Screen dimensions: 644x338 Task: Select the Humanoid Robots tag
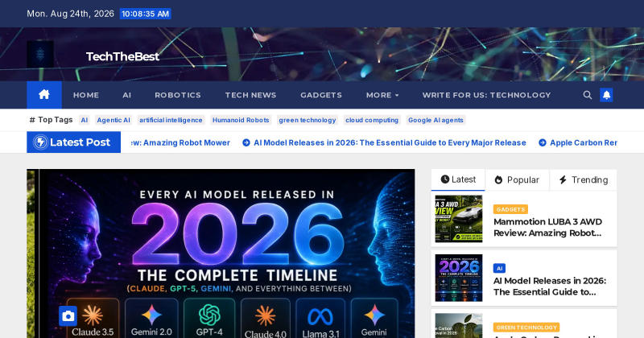coord(241,120)
